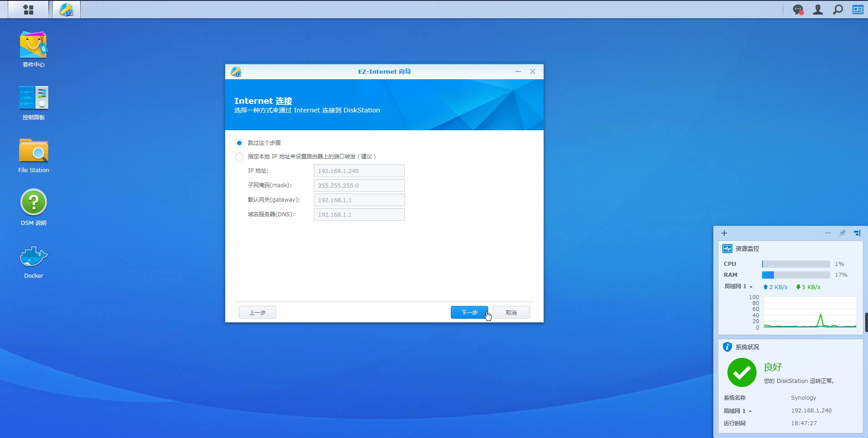This screenshot has width=868, height=438.
Task: Click the 默认网关 input field
Action: (x=359, y=200)
